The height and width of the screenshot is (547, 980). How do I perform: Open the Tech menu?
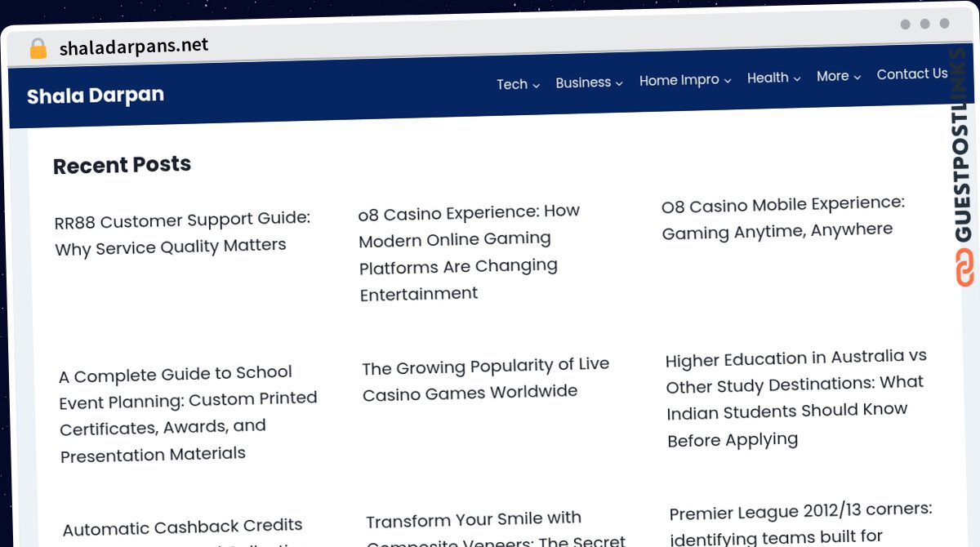point(512,84)
